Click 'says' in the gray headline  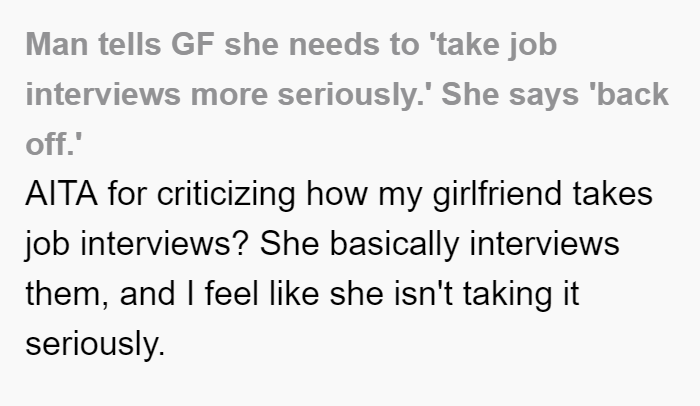pos(544,96)
